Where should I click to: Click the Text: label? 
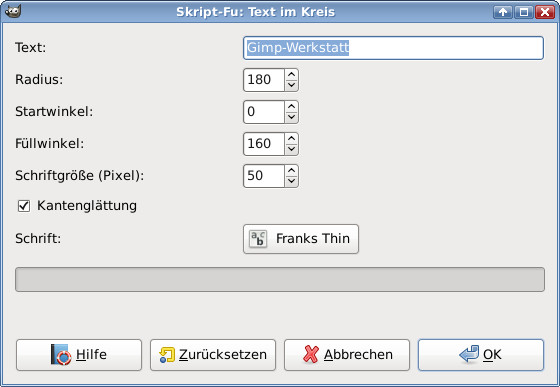pos(30,47)
